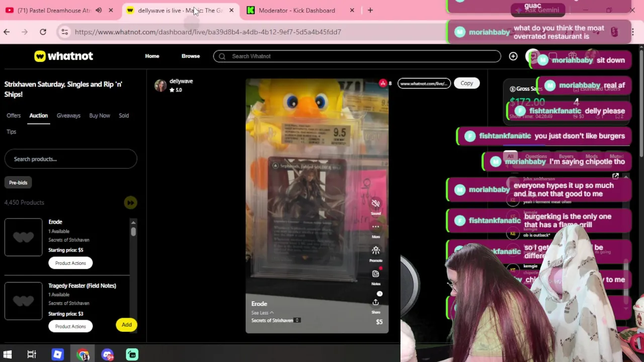Click the Search Whatnot field
This screenshot has width=644, height=362.
[357, 56]
